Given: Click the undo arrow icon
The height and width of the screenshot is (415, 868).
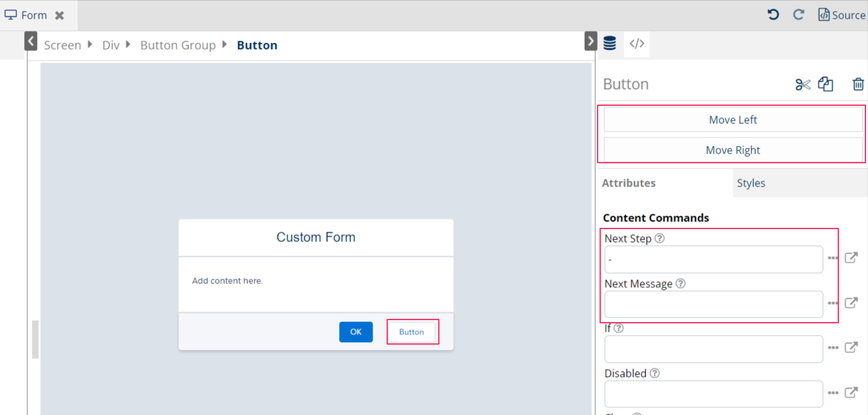Looking at the screenshot, I should coord(773,15).
